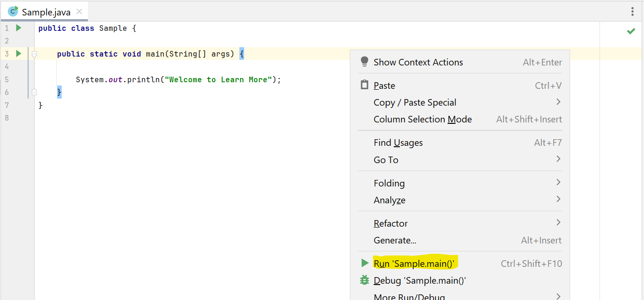Expand the Analyze submenu arrow
644x300 pixels.
click(x=558, y=199)
